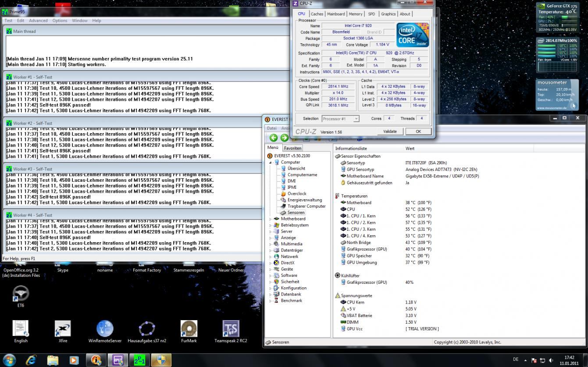
Task: Open the Processor #1 selection dropdown
Action: click(x=340, y=119)
